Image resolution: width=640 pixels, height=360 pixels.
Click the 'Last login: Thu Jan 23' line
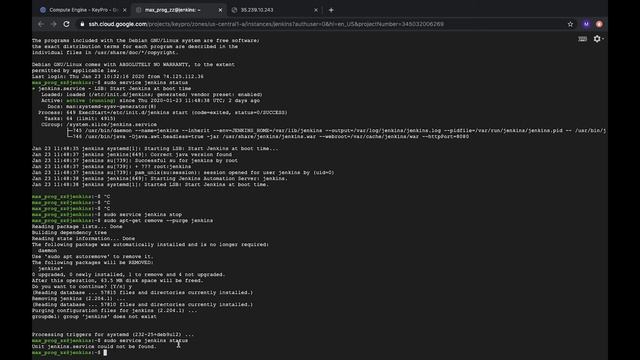tap(118, 76)
